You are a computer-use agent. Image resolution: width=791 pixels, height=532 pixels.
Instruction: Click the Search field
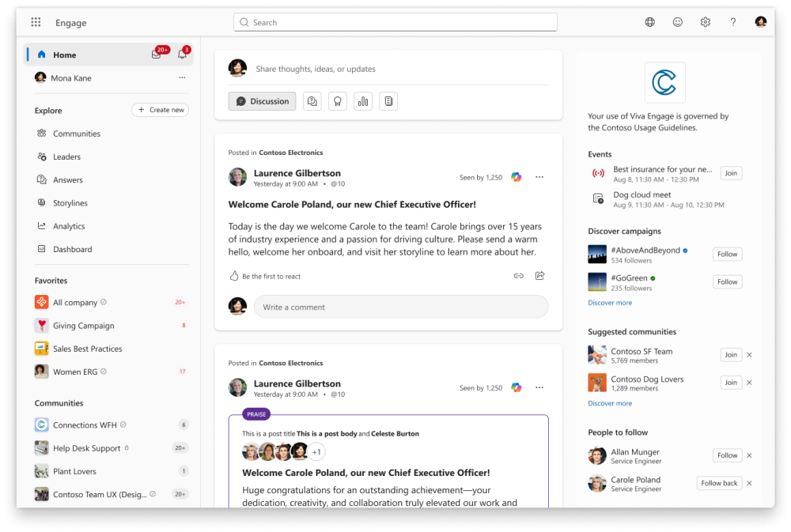[x=395, y=22]
